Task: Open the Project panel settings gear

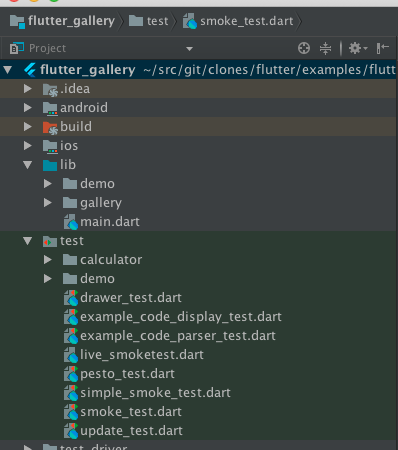Action: [358, 48]
